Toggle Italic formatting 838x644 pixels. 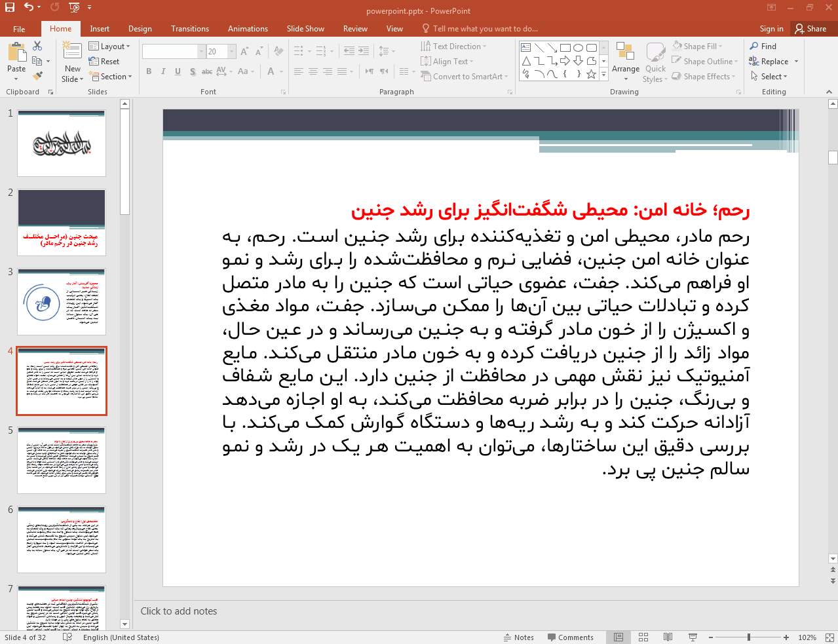pos(163,71)
